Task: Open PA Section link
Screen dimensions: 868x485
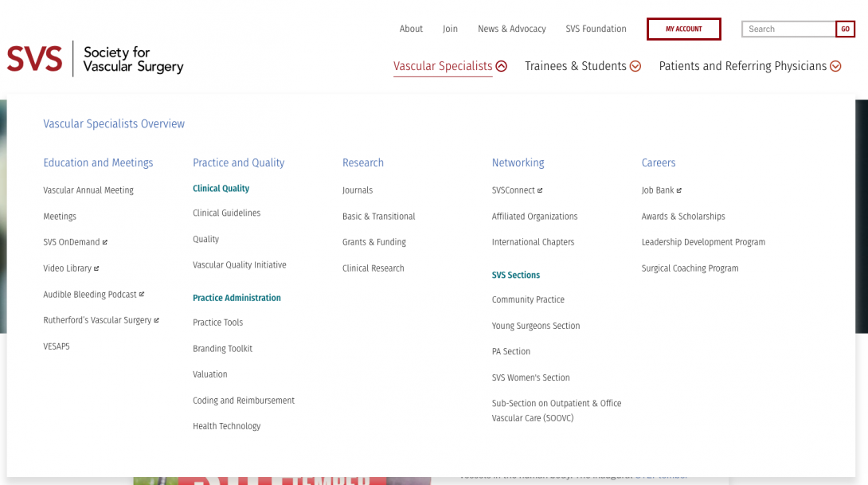Action: pyautogui.click(x=511, y=351)
